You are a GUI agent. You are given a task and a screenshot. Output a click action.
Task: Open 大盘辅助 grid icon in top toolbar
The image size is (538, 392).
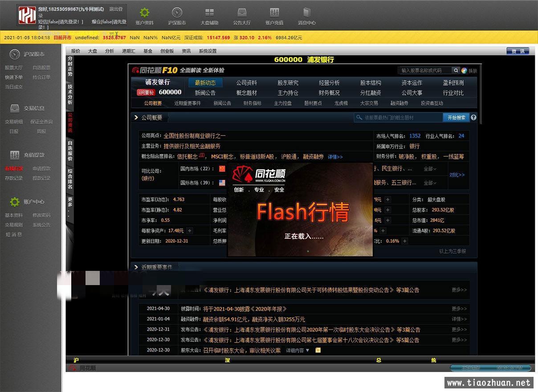tap(209, 12)
